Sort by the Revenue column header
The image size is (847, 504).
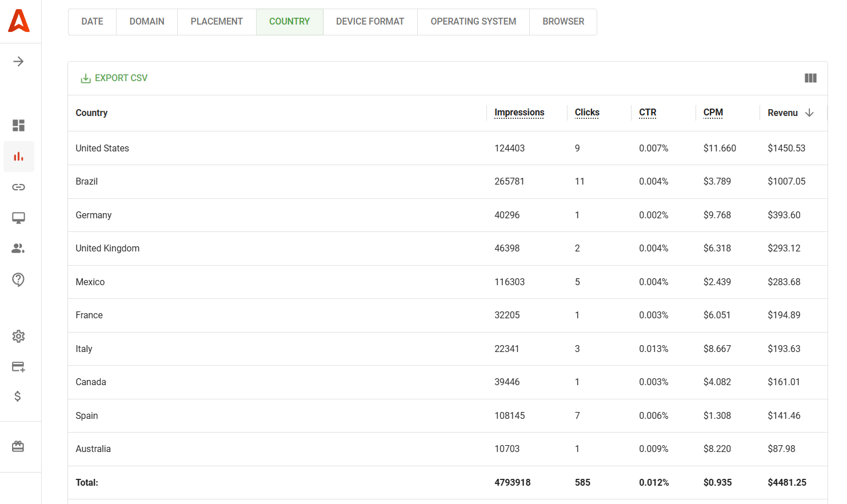coord(782,113)
